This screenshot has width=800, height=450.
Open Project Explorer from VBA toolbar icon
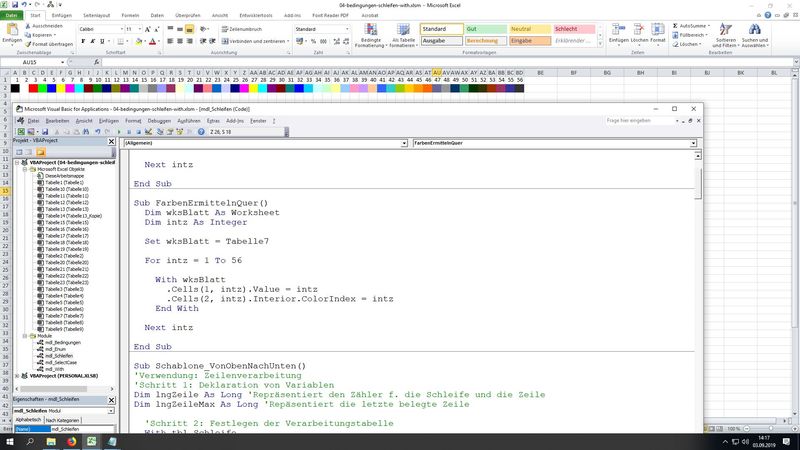[x=160, y=132]
